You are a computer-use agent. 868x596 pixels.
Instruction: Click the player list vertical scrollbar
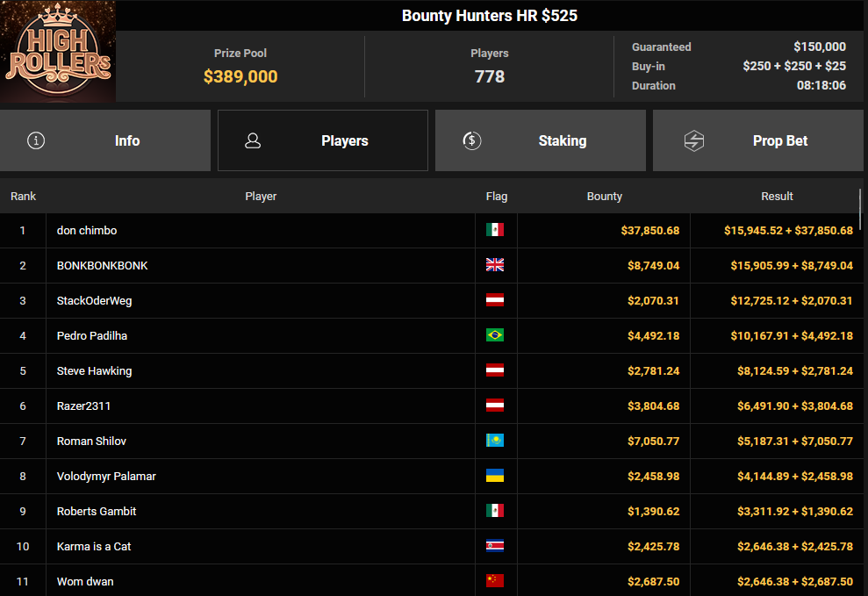[860, 209]
